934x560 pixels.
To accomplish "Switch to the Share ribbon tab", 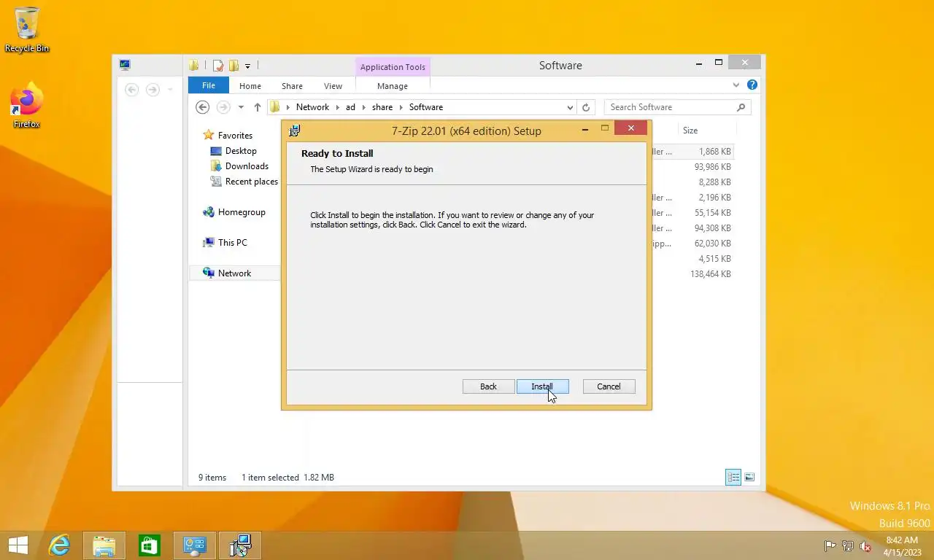I will click(292, 86).
